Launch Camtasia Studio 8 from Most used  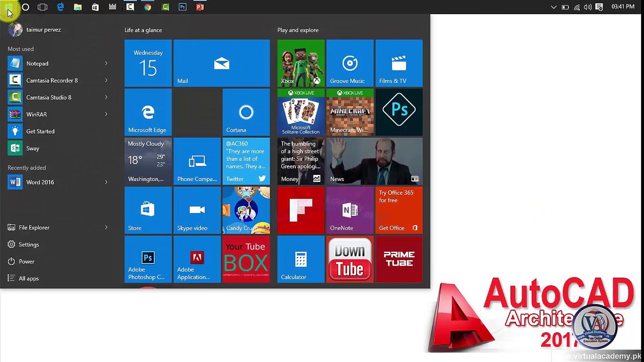(x=58, y=98)
